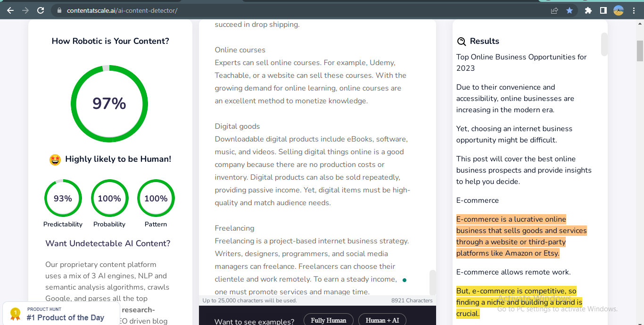
Task: Reload the page with the refresh icon
Action: point(41,10)
